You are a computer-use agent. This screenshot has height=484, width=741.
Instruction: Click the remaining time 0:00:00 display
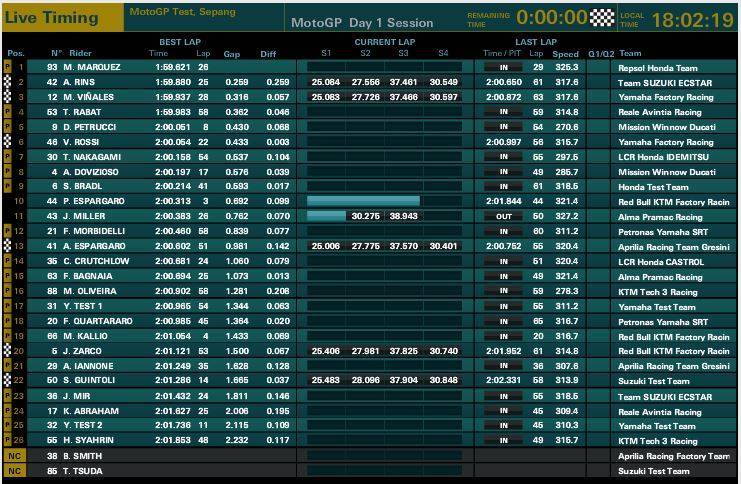tap(551, 17)
